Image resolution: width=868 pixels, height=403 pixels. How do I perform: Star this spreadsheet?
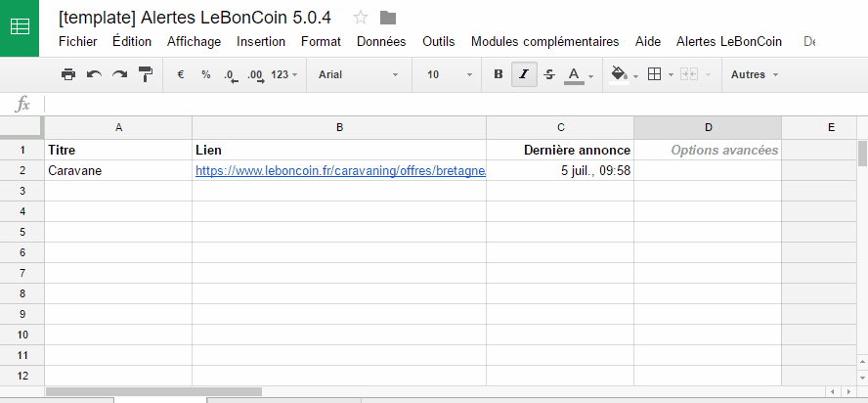[x=361, y=18]
